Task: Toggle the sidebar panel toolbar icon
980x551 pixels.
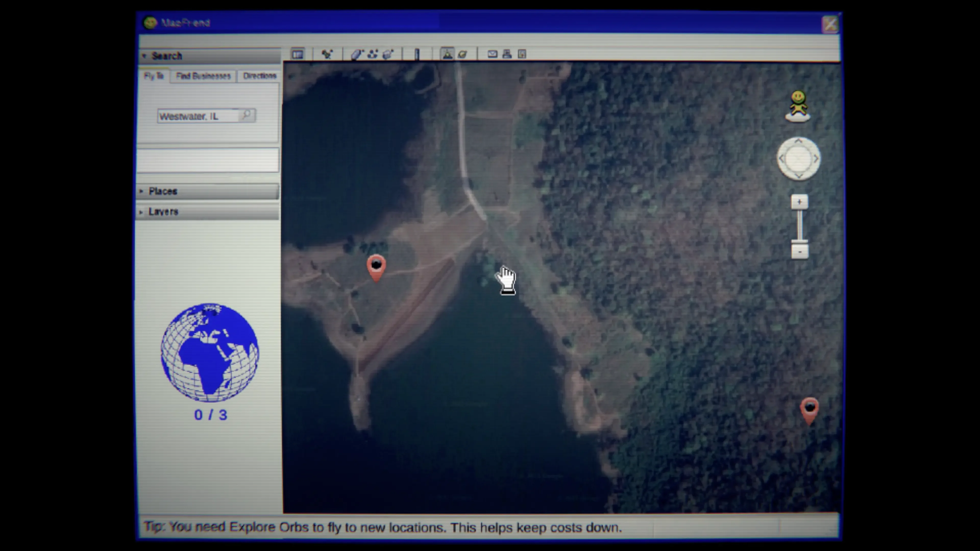Action: 298,54
